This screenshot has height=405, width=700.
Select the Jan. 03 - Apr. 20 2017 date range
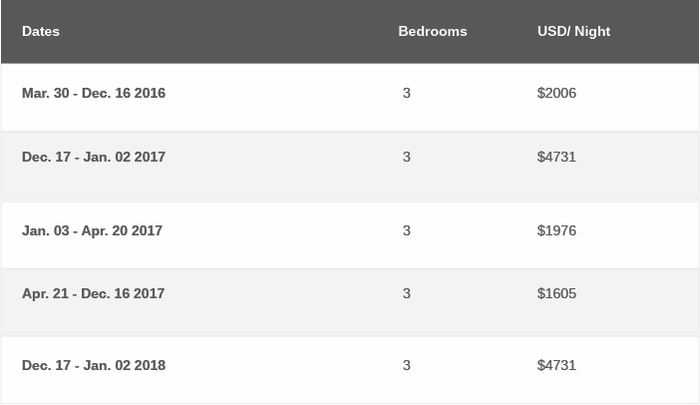pyautogui.click(x=92, y=230)
